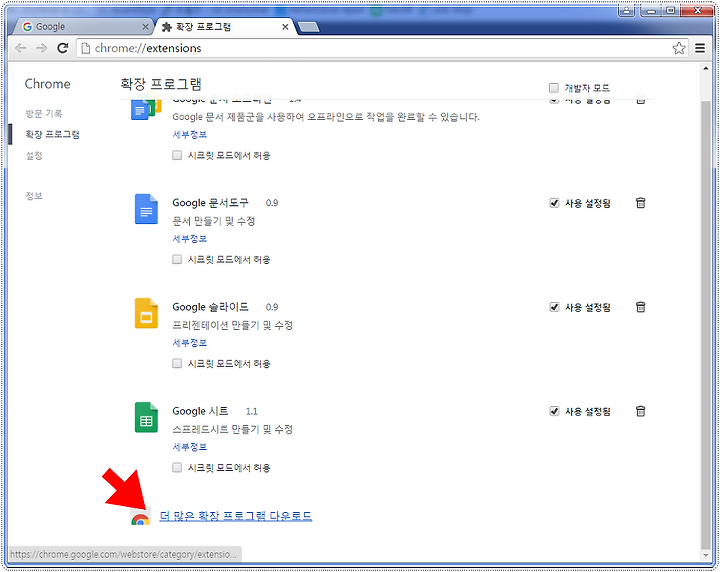Toggle 사용 설정됨 for Google 슬라이드
The width and height of the screenshot is (720, 572).
tap(554, 307)
